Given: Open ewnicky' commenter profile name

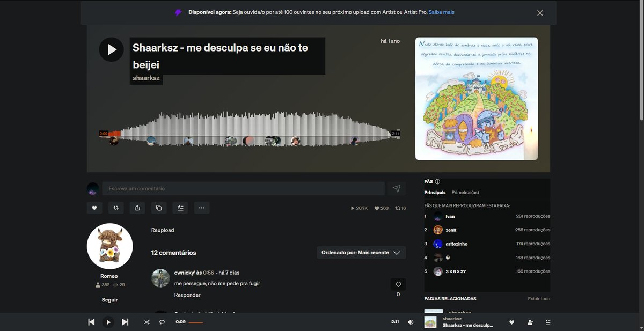Looking at the screenshot, I should [x=185, y=273].
